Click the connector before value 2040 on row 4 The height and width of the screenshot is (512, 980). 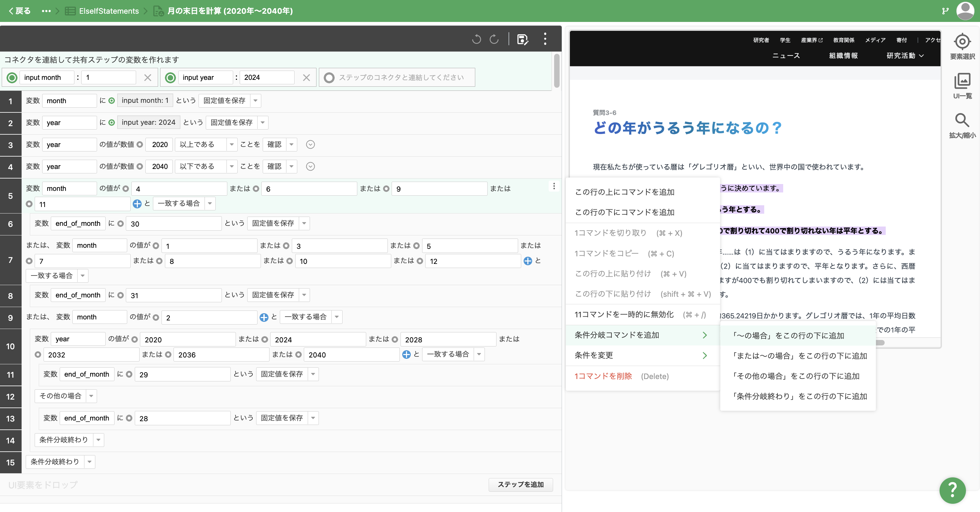click(140, 167)
